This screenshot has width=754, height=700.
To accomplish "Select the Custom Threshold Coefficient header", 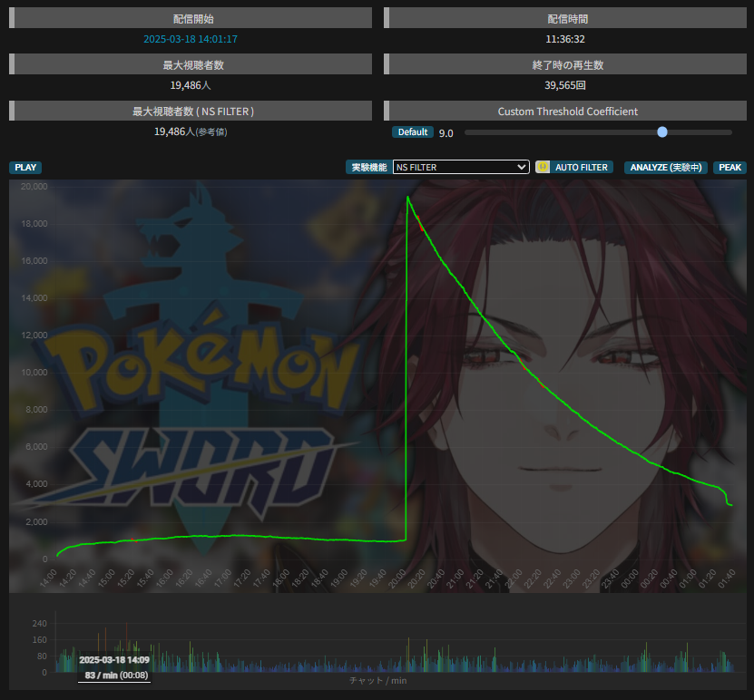I will [x=567, y=111].
